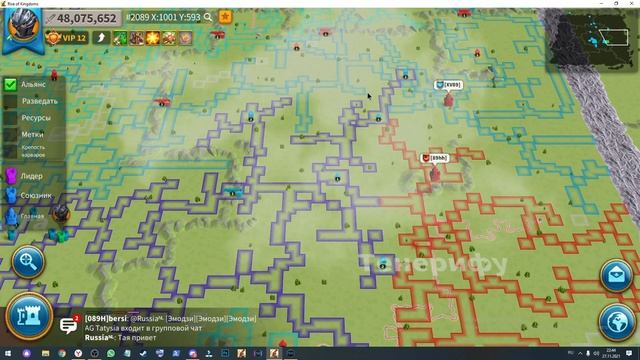
Task: Click chat line "Russia: Тая привет"
Action: [x=120, y=338]
